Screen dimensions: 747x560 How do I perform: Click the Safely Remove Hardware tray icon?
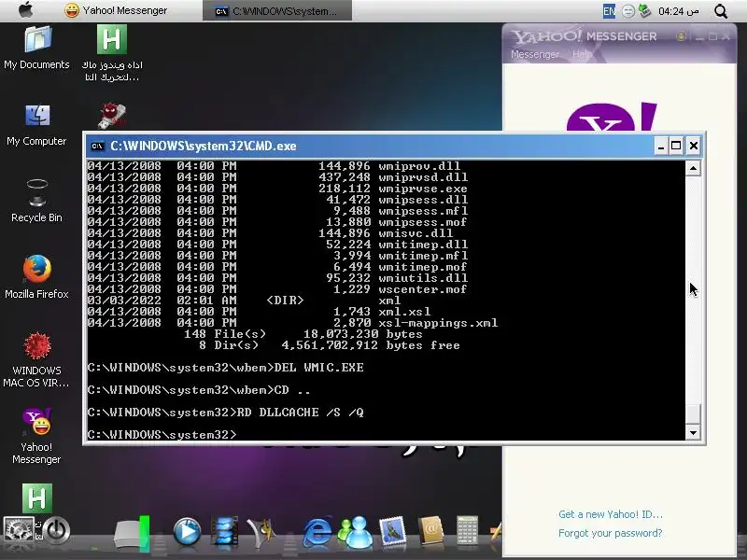coord(644,10)
